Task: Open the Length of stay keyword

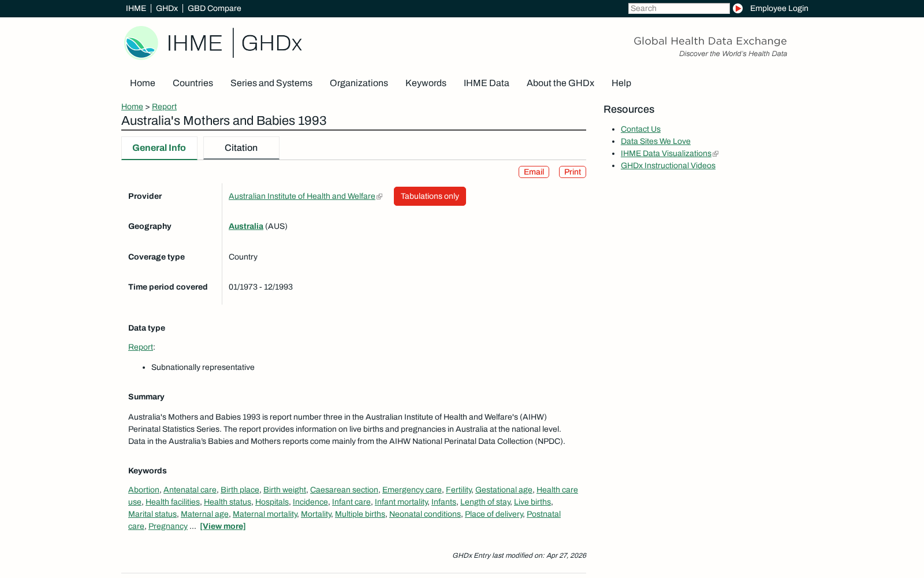Action: tap(485, 502)
